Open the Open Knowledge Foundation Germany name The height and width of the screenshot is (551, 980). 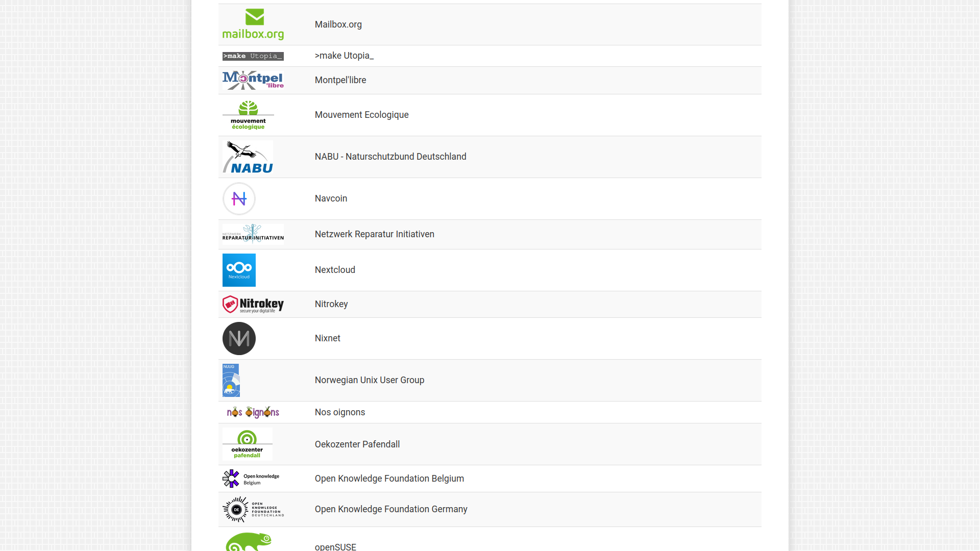click(x=391, y=509)
